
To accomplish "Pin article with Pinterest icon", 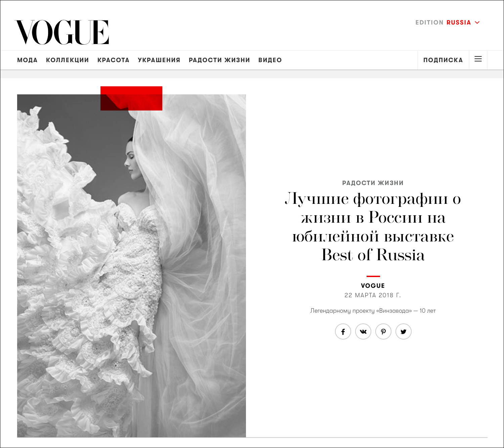I will (383, 331).
